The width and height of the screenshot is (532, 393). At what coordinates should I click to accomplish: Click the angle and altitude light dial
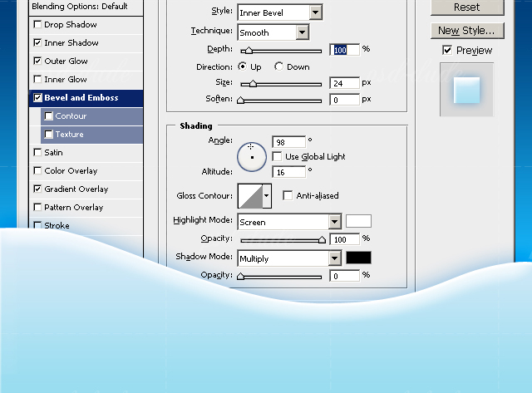point(252,157)
